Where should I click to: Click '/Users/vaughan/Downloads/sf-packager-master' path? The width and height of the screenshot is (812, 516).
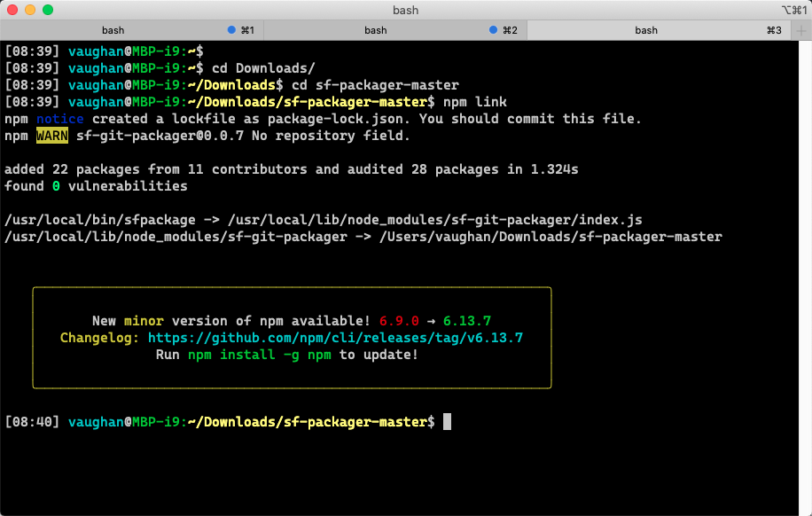[550, 237]
